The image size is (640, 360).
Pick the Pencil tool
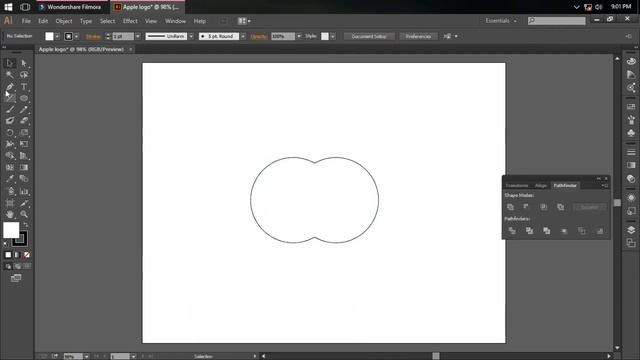click(24, 109)
